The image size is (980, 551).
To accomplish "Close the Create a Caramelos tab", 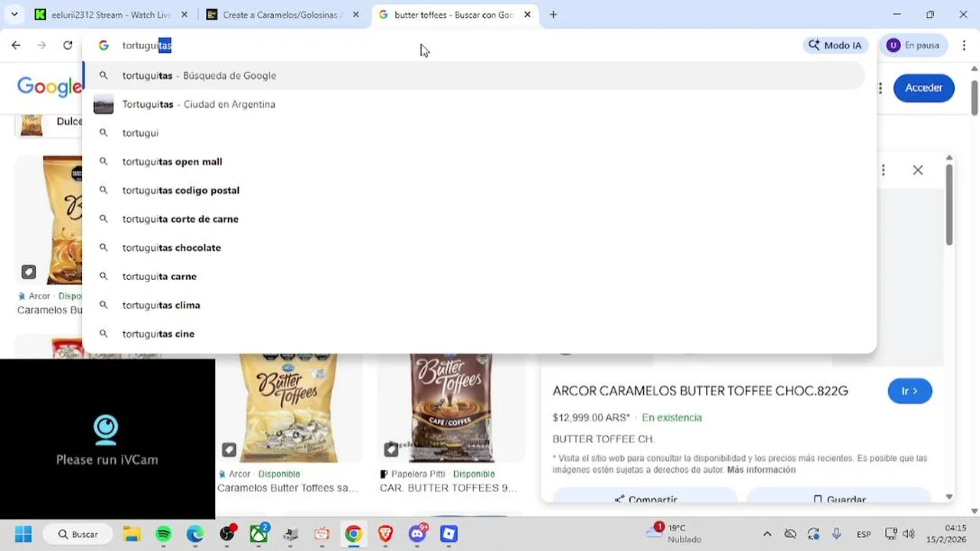I will [x=356, y=15].
